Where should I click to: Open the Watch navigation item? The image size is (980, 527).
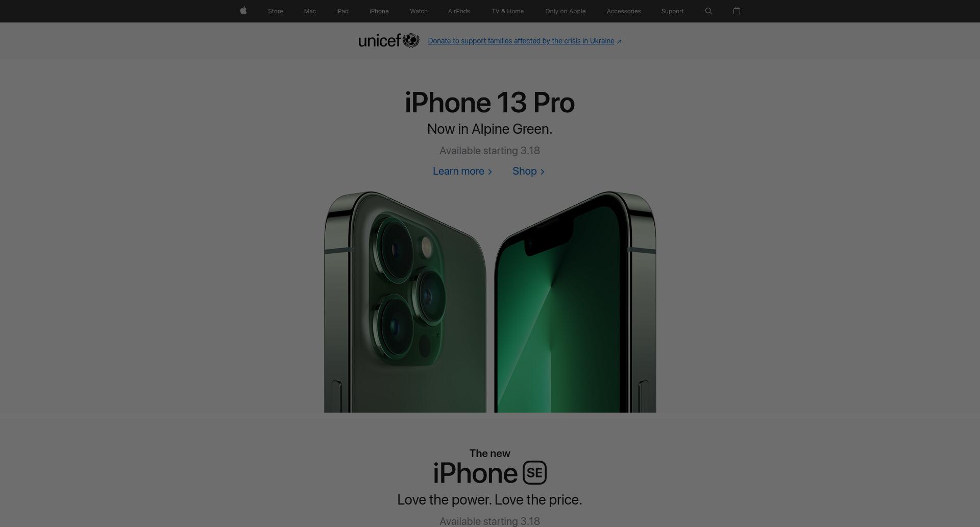click(x=419, y=11)
